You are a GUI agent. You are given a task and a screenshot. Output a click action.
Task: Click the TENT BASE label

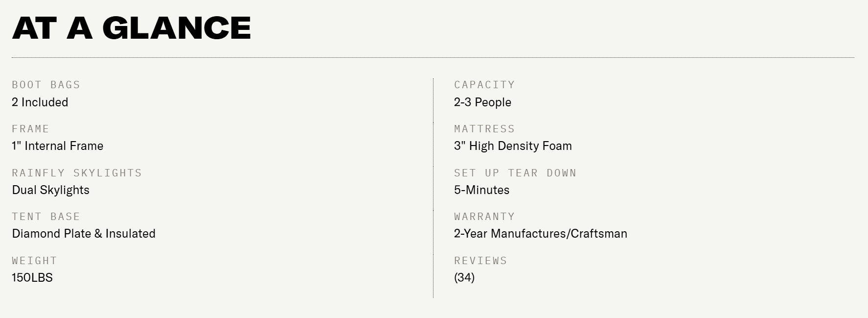(x=46, y=217)
